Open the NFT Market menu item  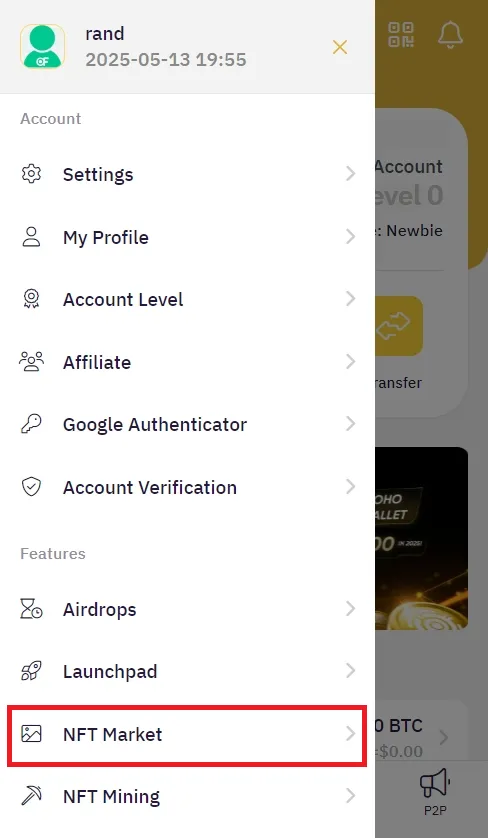(187, 734)
